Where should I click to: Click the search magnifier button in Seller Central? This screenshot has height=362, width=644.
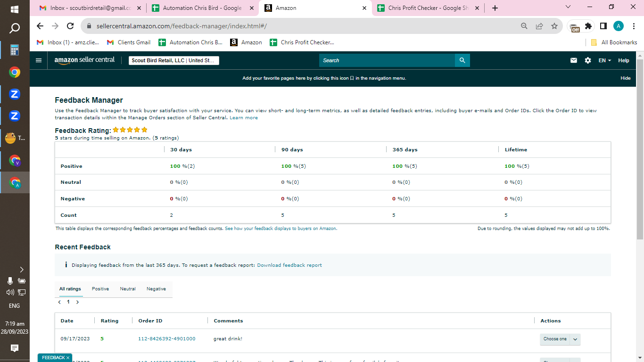pyautogui.click(x=462, y=60)
